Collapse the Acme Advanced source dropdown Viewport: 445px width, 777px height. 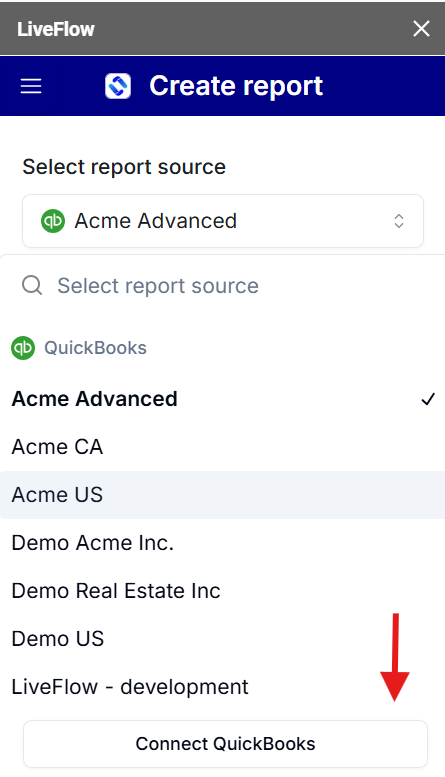tap(223, 221)
